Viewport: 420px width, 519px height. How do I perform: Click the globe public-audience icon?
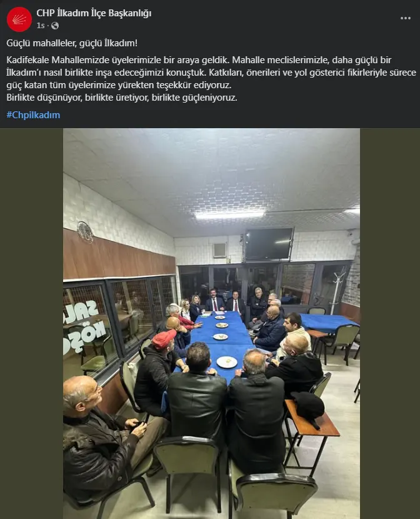[x=55, y=26]
